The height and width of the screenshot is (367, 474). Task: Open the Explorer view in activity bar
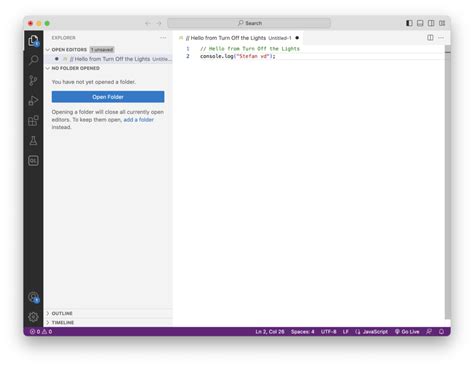[33, 41]
